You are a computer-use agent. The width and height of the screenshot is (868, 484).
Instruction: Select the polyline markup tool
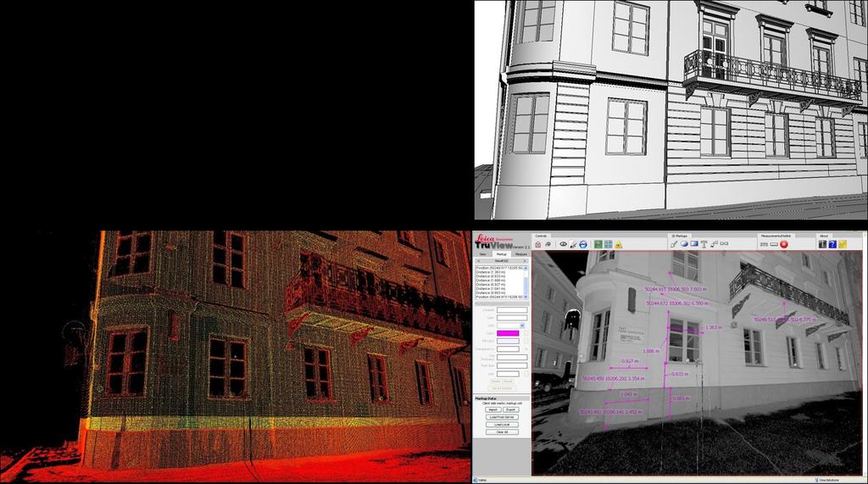pyautogui.click(x=714, y=243)
